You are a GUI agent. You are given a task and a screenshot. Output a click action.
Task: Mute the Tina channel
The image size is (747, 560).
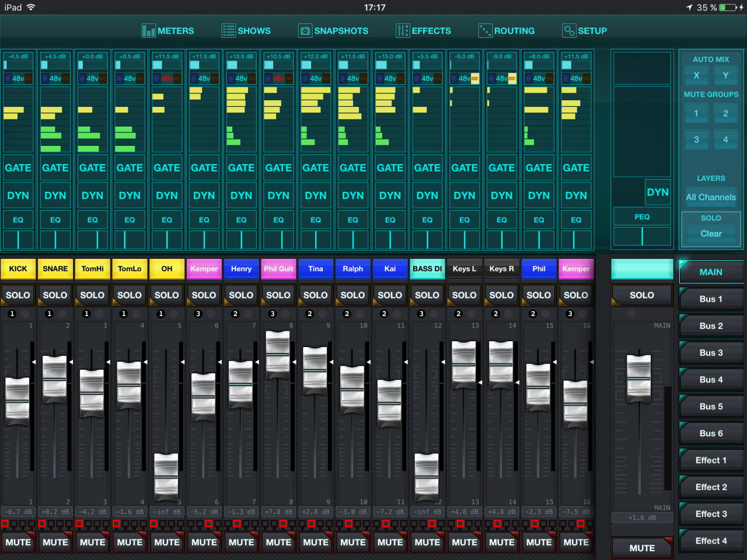(x=316, y=542)
